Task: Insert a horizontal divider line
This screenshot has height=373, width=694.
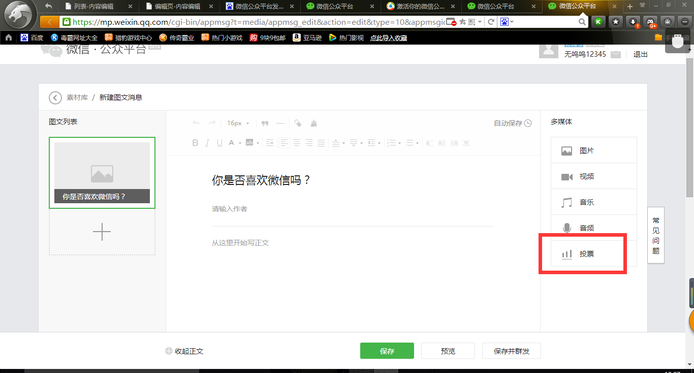Action: (x=280, y=123)
